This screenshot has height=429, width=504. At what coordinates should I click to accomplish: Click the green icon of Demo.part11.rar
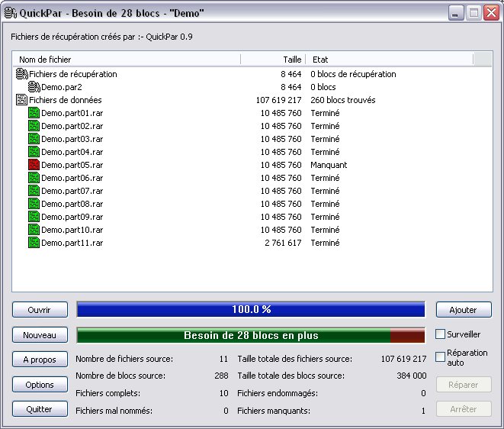coord(34,243)
